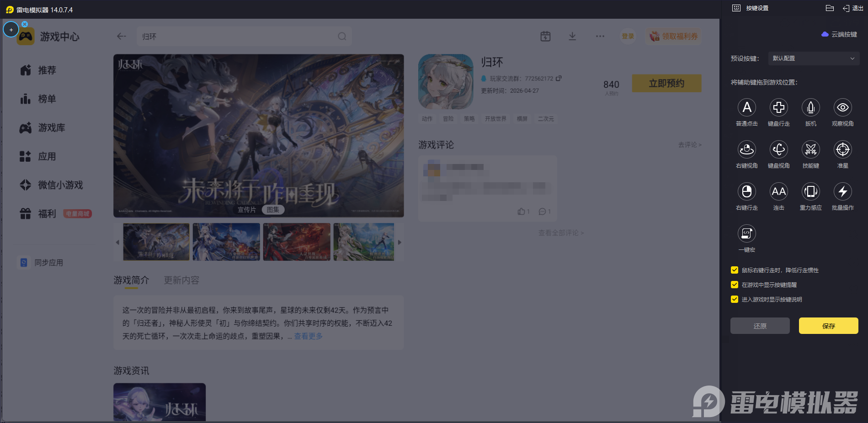The width and height of the screenshot is (868, 423).
Task: Switch banner to 图集 gallery
Action: tap(273, 210)
